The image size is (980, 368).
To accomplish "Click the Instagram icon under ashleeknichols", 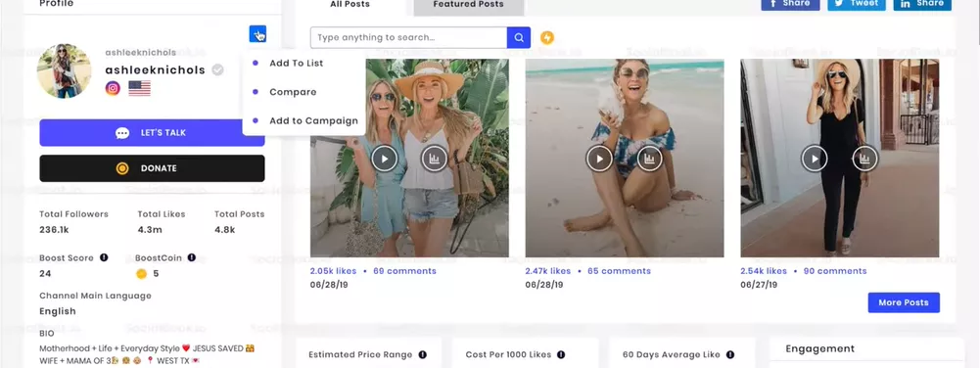I will point(113,88).
